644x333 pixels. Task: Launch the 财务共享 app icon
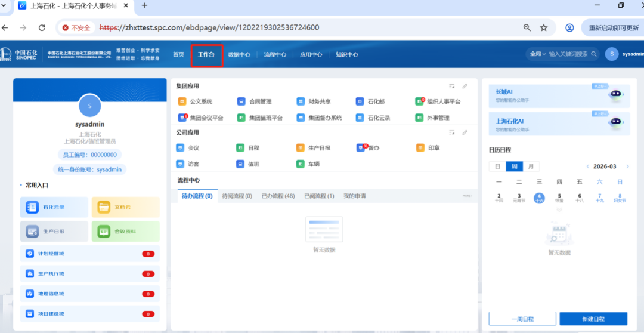tap(301, 101)
